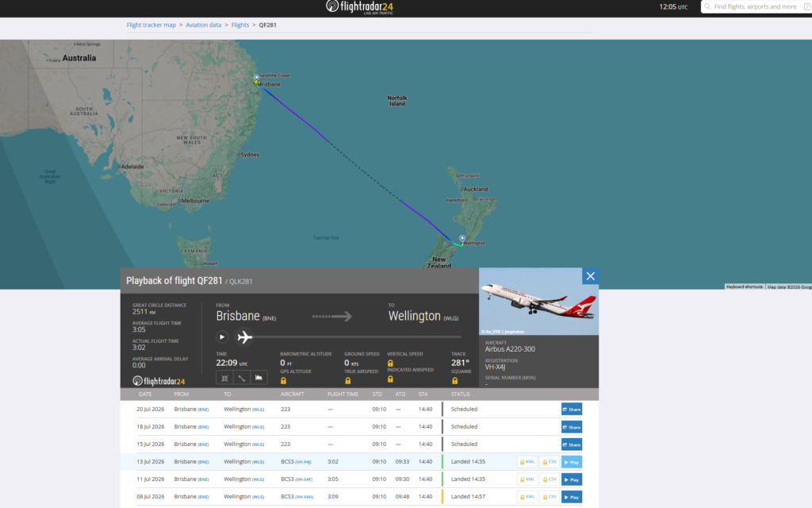Open VH-X4H registration link in 08 Jul row
The height and width of the screenshot is (508, 812).
(304, 497)
